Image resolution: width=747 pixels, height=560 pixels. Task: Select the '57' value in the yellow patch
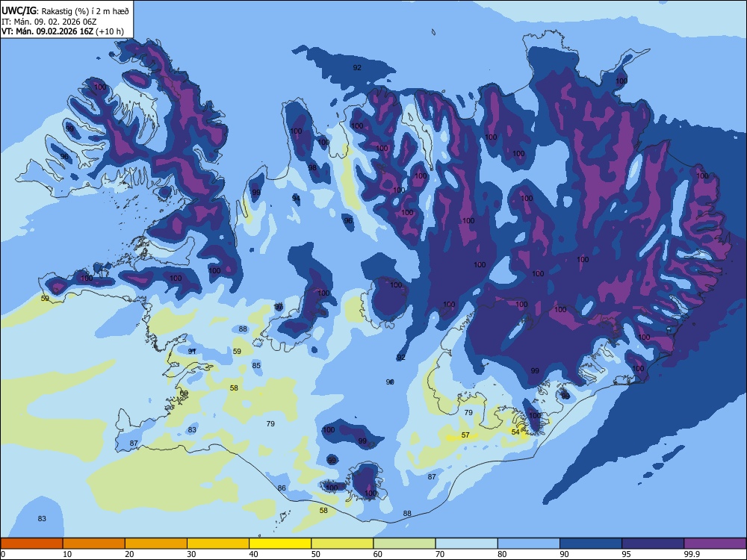click(465, 435)
